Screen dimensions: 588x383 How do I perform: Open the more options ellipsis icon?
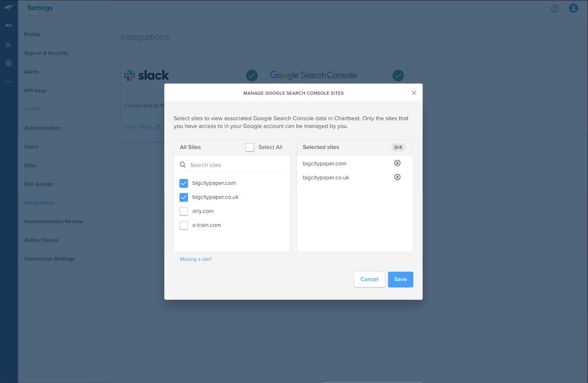click(9, 82)
